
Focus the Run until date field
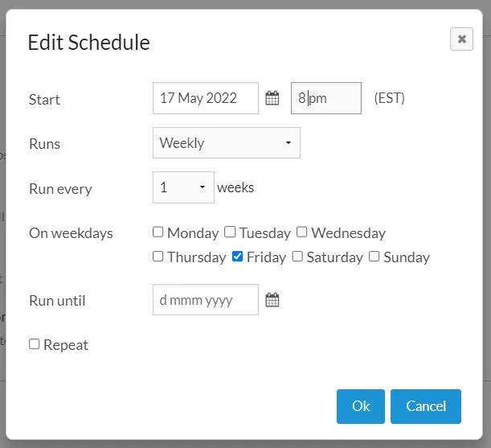[206, 300]
